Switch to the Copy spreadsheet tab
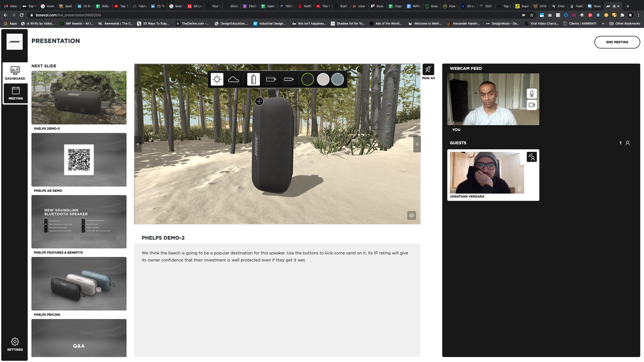 tap(396, 6)
